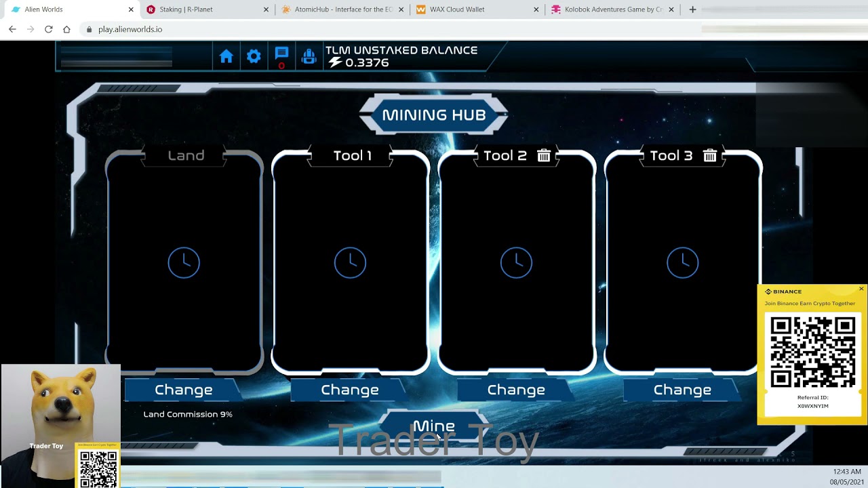Click Join Binance Earn Crypto Together text
868x488 pixels.
(x=810, y=304)
